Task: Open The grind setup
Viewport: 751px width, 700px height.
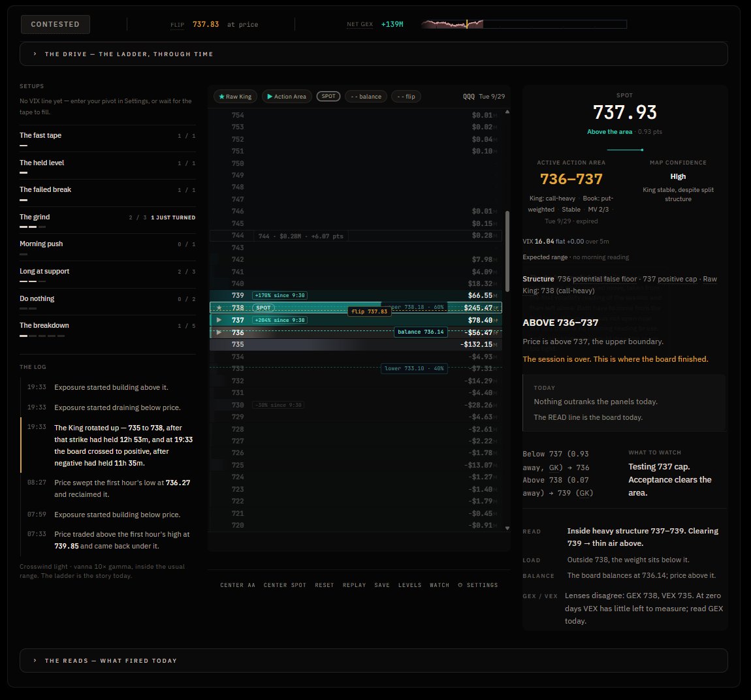Action: (108, 220)
